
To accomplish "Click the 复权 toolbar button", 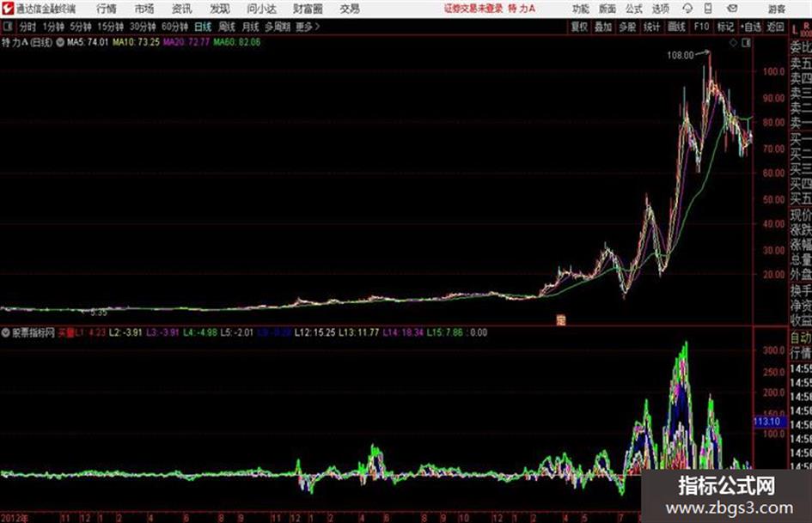I will pos(579,27).
